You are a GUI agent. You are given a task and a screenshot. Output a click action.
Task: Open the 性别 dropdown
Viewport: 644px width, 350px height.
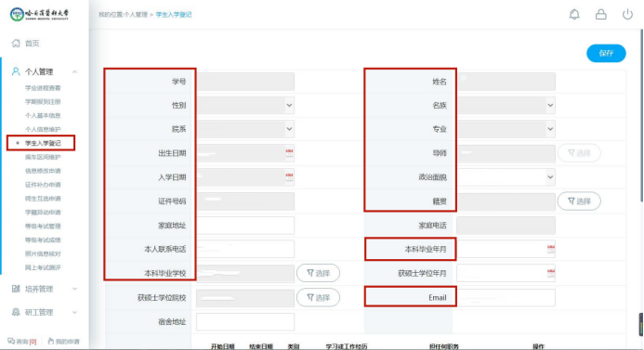(x=245, y=105)
